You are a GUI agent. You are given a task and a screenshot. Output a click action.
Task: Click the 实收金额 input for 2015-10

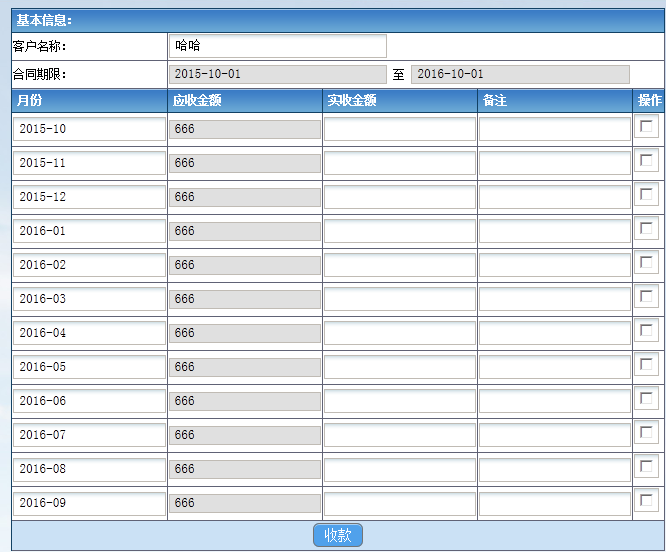400,129
